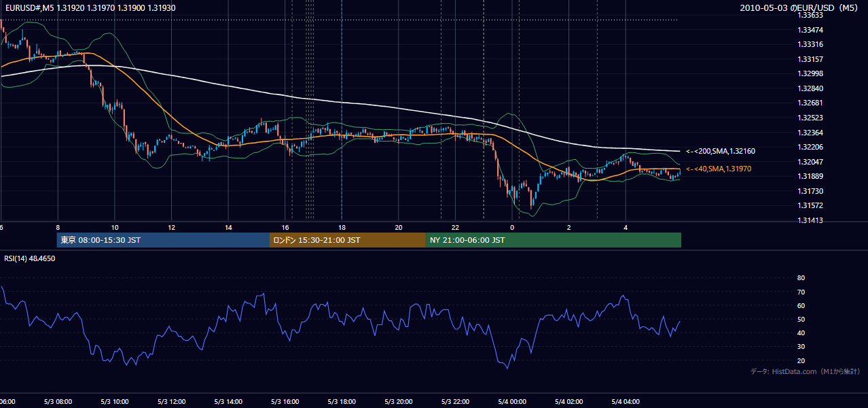Click price level 1.32364 on the axis
The width and height of the screenshot is (868, 408).
click(x=810, y=133)
